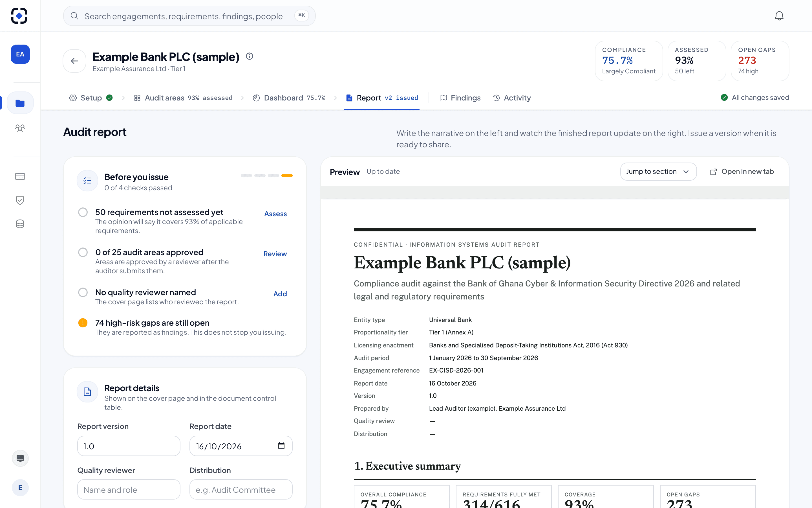The width and height of the screenshot is (812, 508).
Task: Open the people sidebar icon
Action: click(x=20, y=128)
